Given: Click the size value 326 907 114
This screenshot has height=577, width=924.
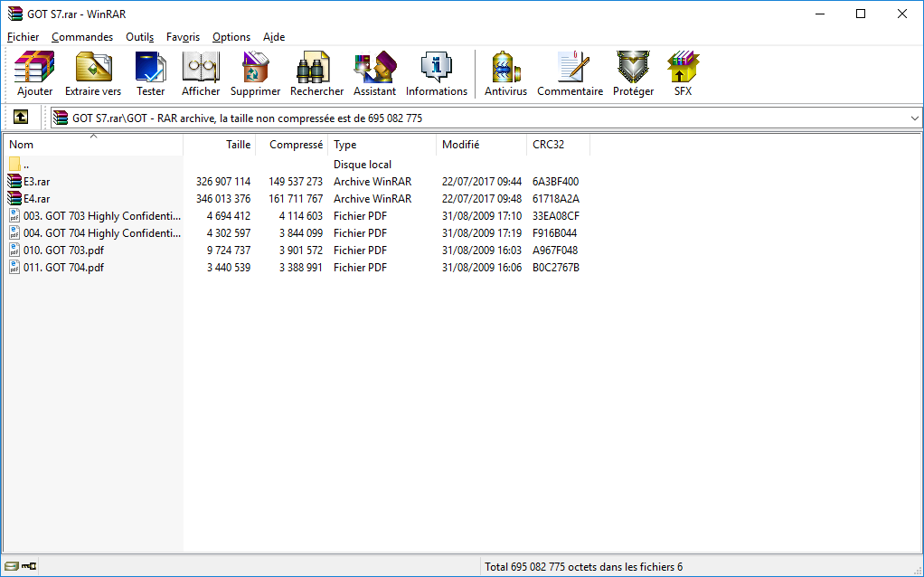Looking at the screenshot, I should 223,182.
